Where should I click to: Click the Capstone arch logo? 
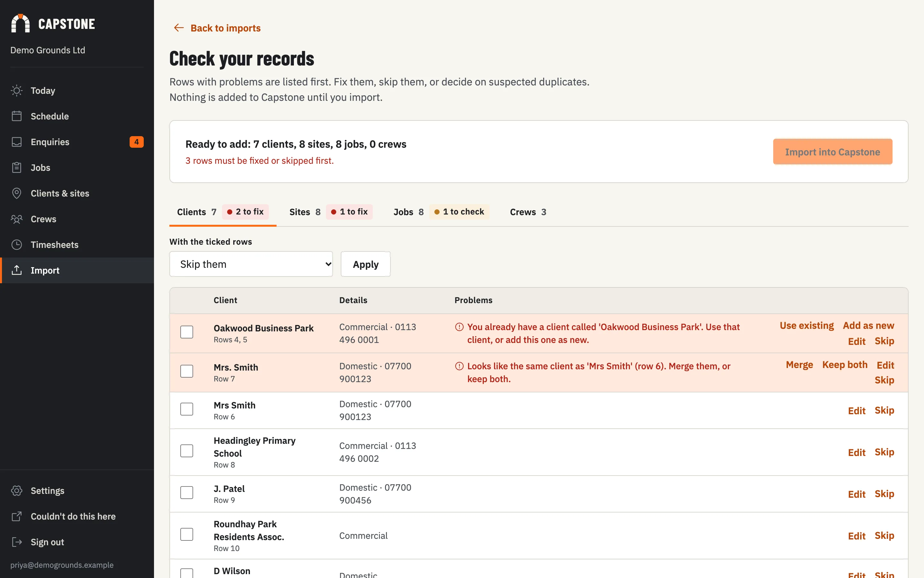click(21, 23)
